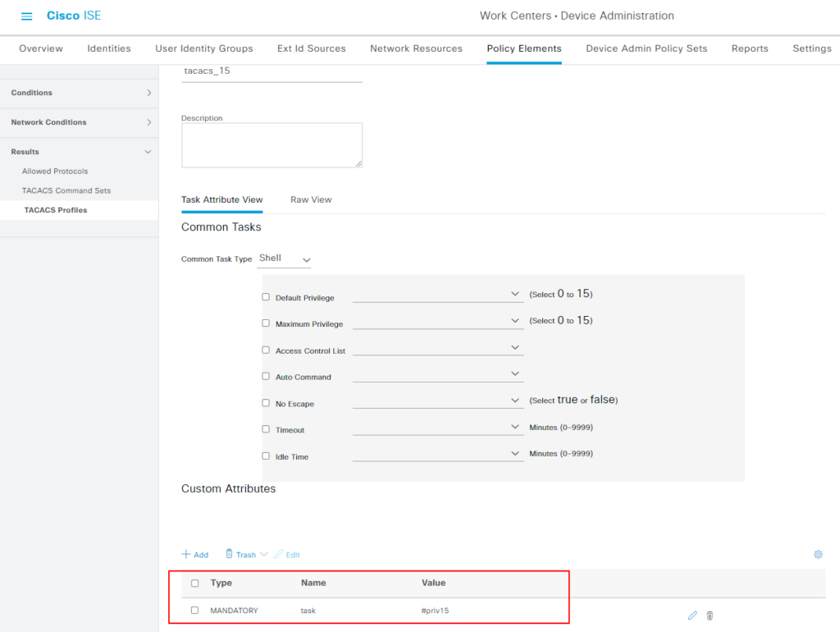The height and width of the screenshot is (632, 840).
Task: Enable the Default Privilege checkbox
Action: coord(266,297)
